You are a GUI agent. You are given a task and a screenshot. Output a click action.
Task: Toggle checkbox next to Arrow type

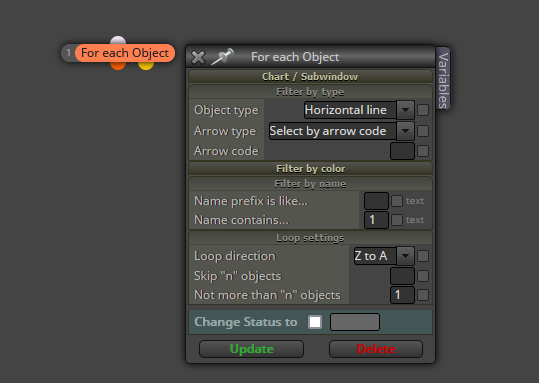[423, 131]
